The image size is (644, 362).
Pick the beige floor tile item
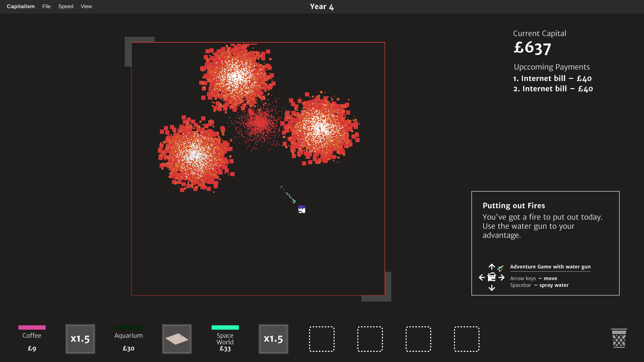point(177,339)
